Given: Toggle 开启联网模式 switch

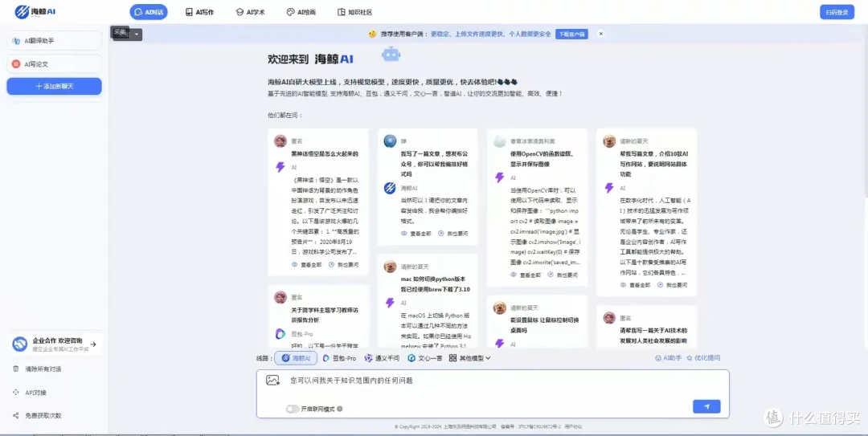Looking at the screenshot, I should pos(293,409).
